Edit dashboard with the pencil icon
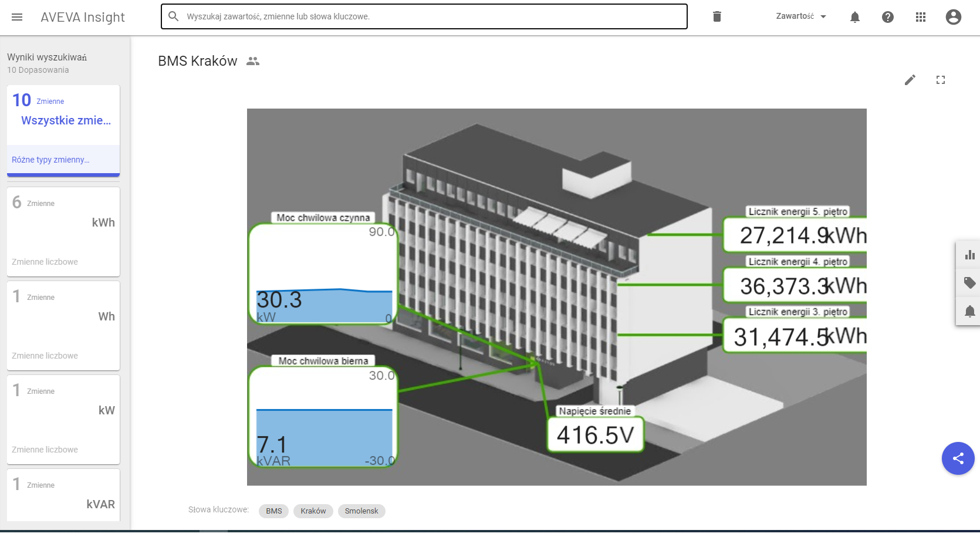 (910, 80)
